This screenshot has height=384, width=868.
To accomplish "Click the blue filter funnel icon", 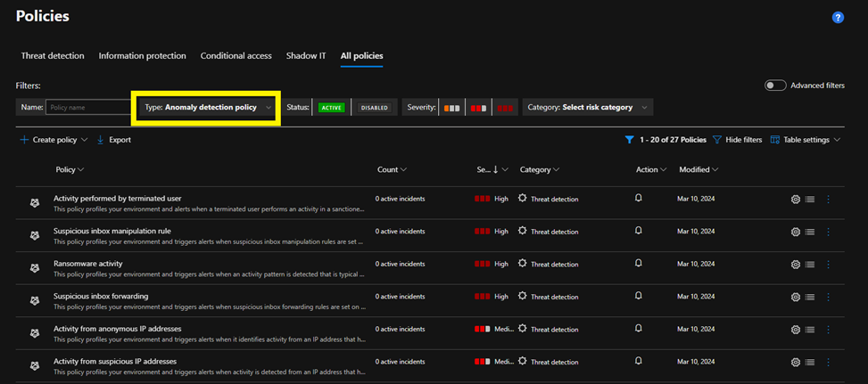I will tap(629, 141).
